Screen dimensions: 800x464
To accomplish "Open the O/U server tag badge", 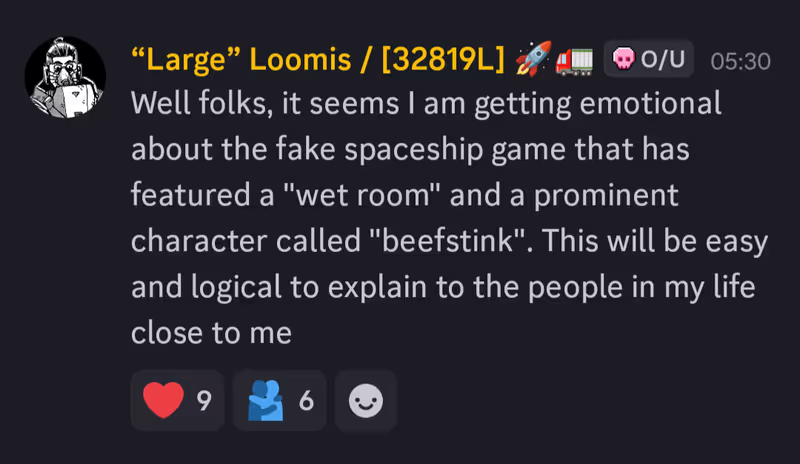I will coord(648,60).
